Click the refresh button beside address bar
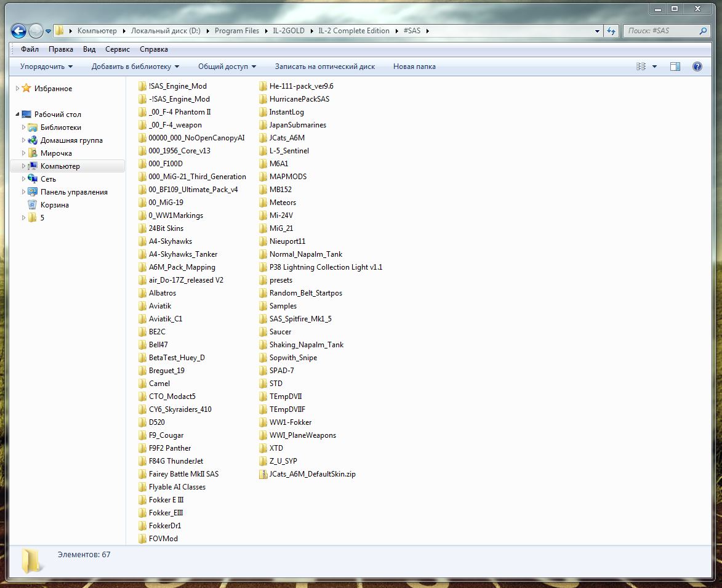Viewport: 722px width, 588px height. (x=611, y=31)
